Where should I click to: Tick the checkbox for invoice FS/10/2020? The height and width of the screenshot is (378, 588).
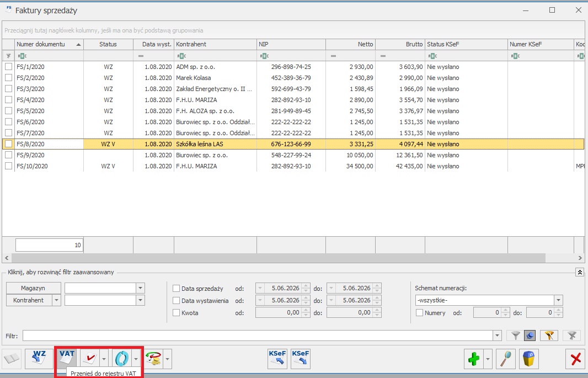9,166
